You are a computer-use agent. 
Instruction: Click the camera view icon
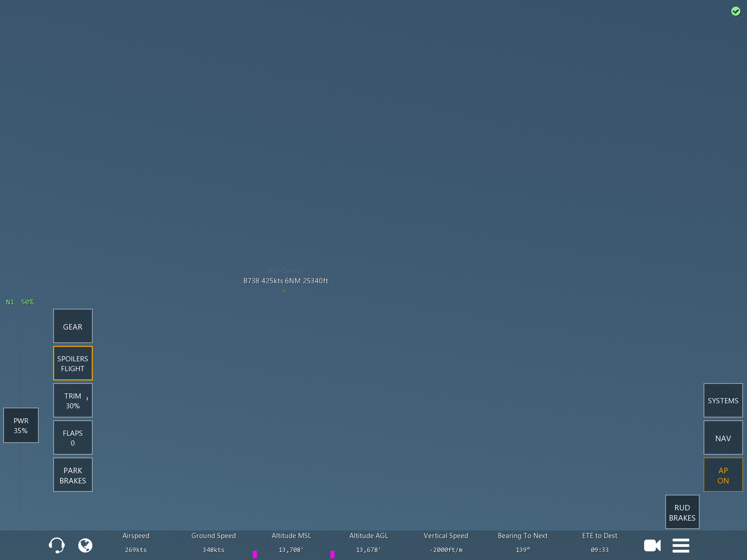tap(652, 545)
